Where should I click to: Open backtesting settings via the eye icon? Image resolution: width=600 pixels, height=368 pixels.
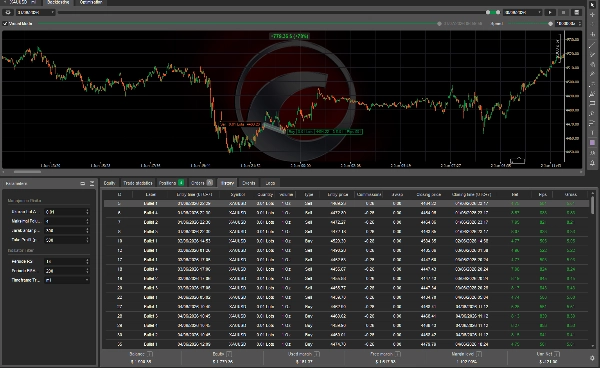coord(8,13)
